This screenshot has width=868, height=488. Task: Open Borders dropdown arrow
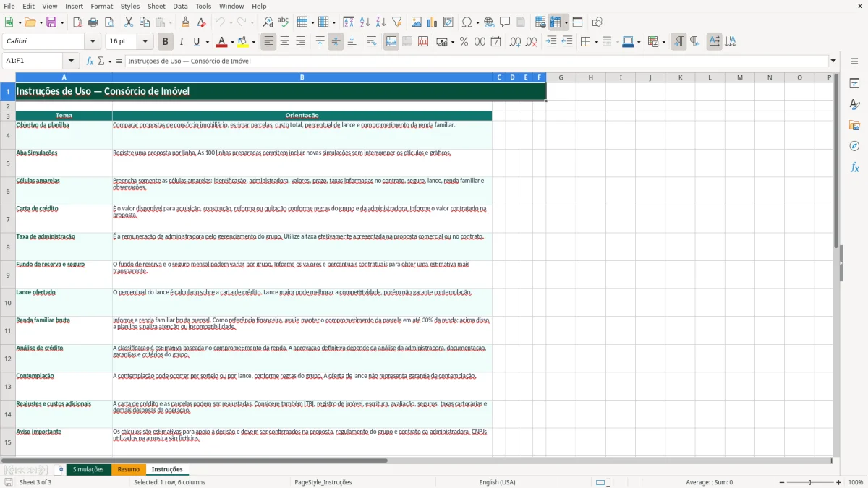(x=596, y=42)
